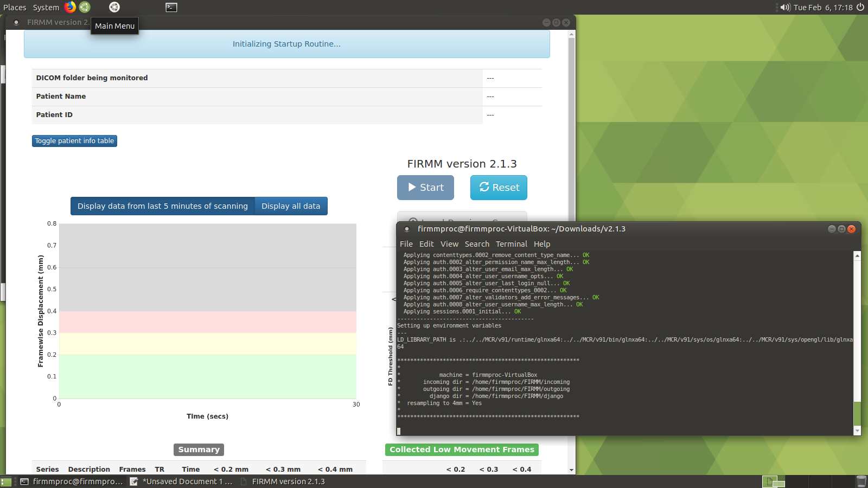
Task: Display data from last 5 minutes
Action: [162, 206]
